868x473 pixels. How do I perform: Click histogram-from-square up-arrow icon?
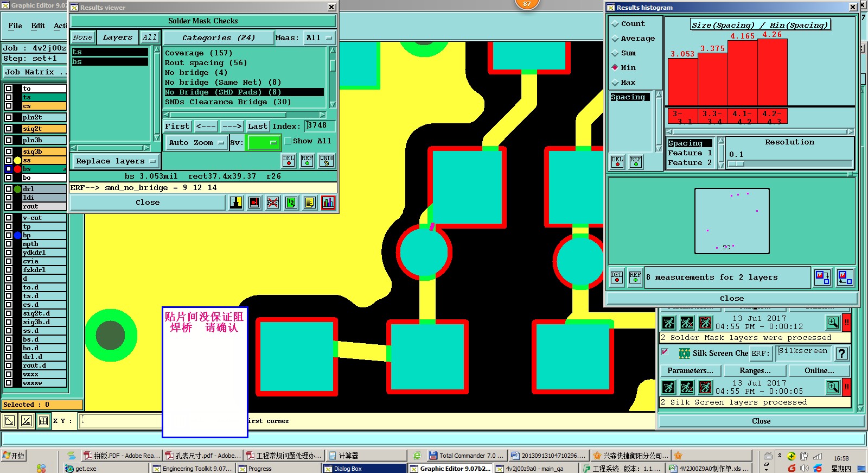pos(845,278)
